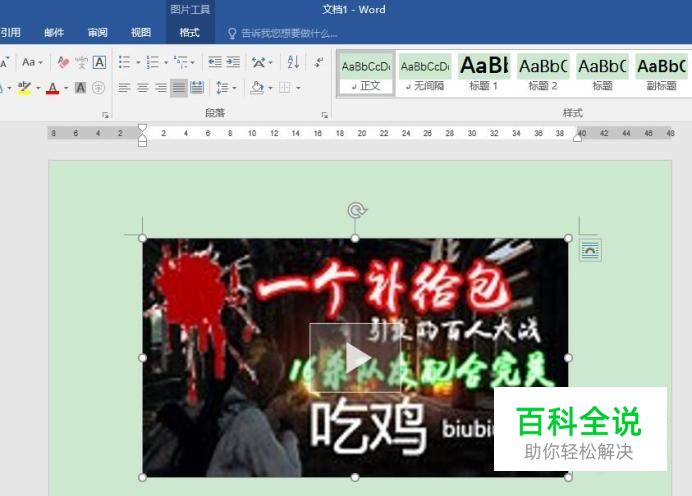
Task: Center align the paragraph
Action: (143, 88)
